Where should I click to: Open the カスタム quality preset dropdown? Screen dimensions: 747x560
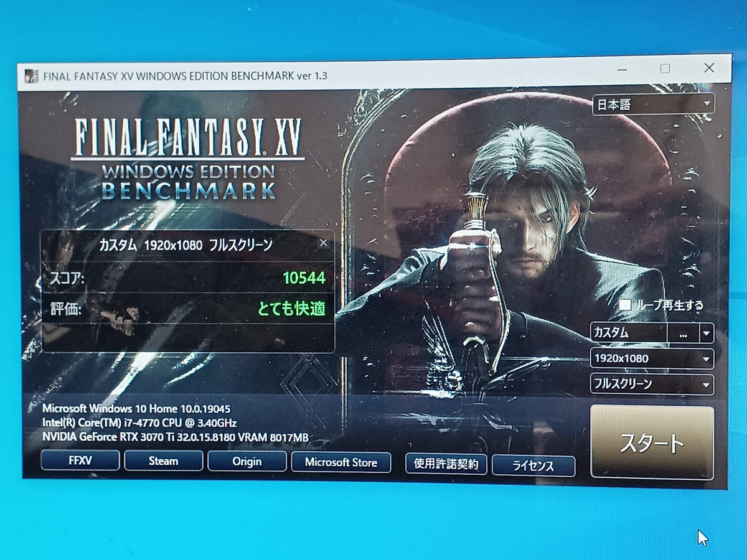coord(707,334)
